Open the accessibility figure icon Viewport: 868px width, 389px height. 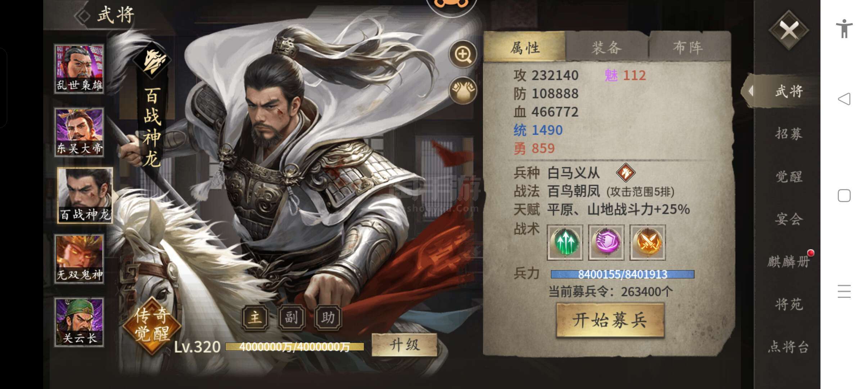(x=844, y=28)
